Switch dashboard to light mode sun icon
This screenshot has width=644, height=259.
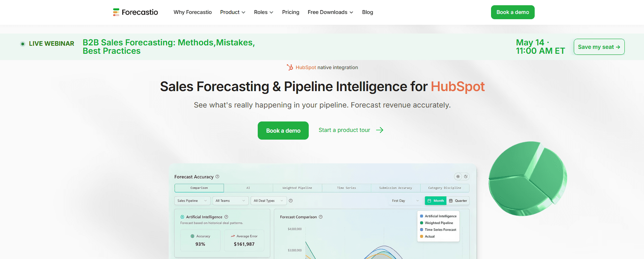pos(458,177)
